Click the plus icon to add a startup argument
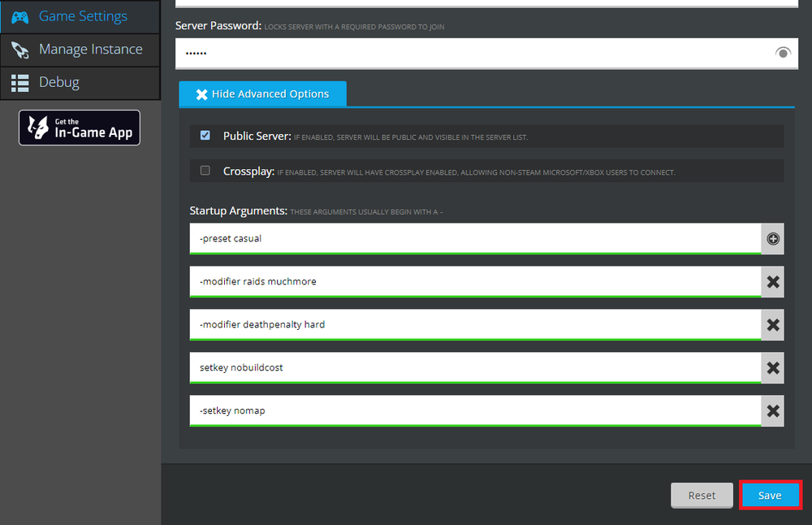Image resolution: width=812 pixels, height=525 pixels. pyautogui.click(x=772, y=238)
